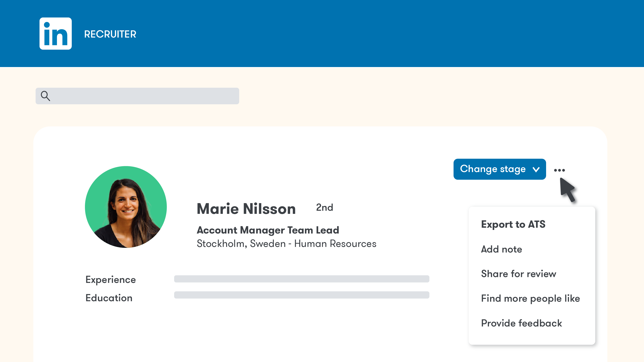This screenshot has height=362, width=644.
Task: Click the chevron on Change stage button
Action: [536, 170]
